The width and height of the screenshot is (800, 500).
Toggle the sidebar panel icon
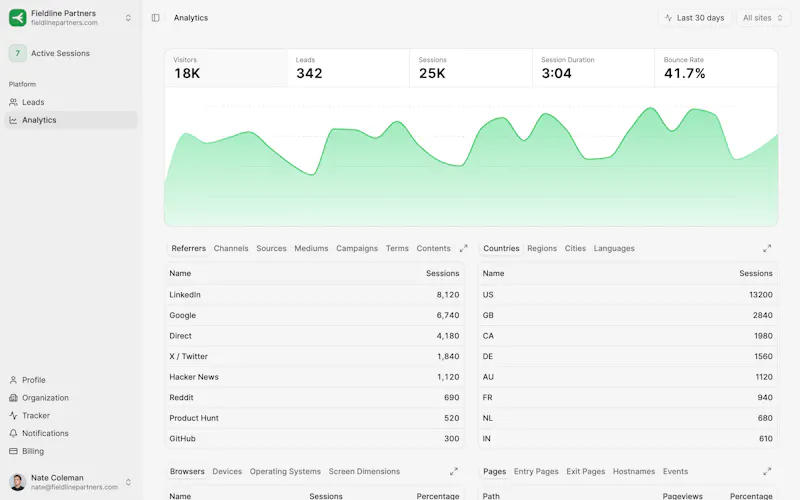(156, 18)
